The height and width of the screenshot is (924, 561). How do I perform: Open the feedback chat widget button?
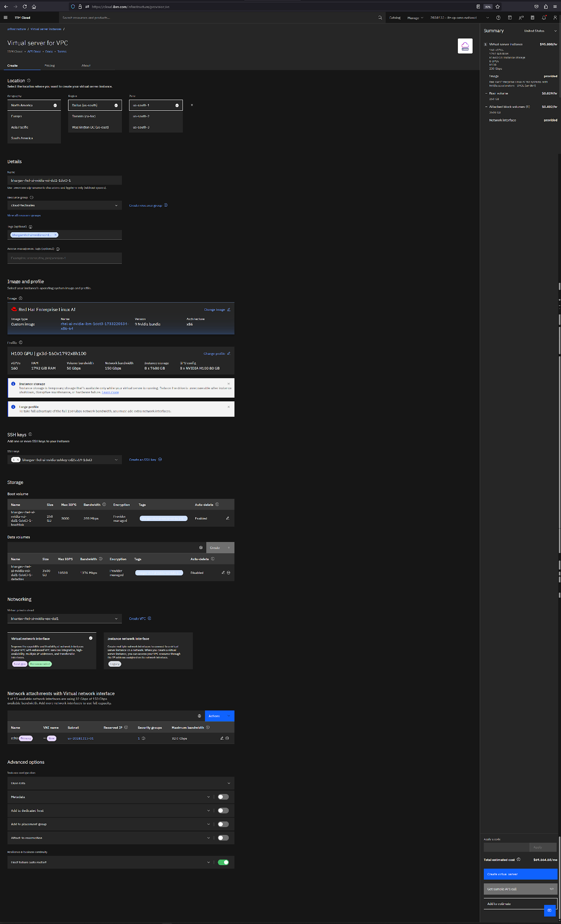[x=550, y=910]
